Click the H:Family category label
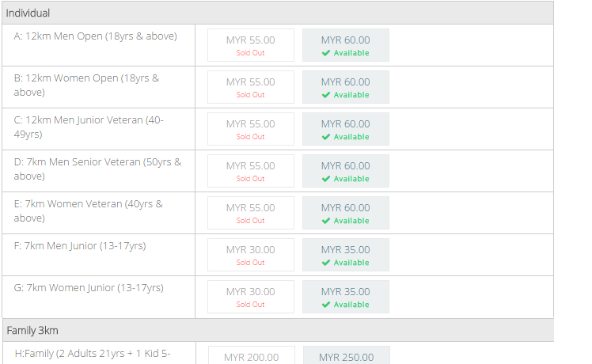 93,354
